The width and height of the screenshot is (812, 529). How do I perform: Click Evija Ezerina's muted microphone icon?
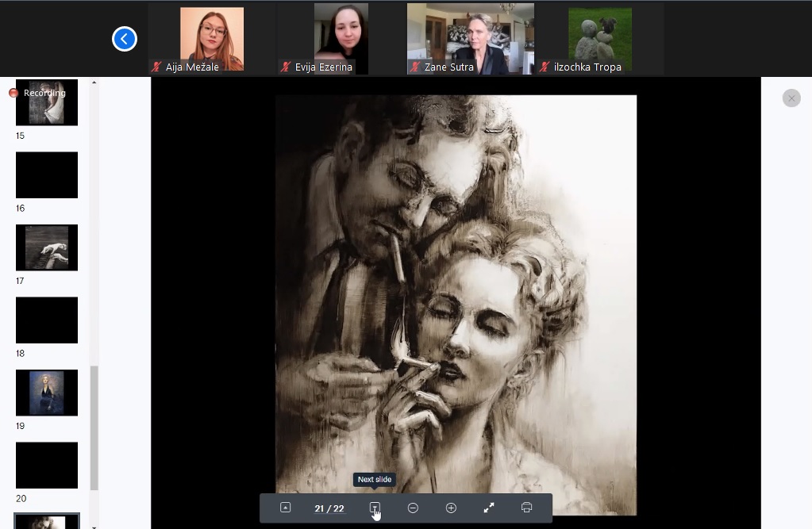coord(286,67)
